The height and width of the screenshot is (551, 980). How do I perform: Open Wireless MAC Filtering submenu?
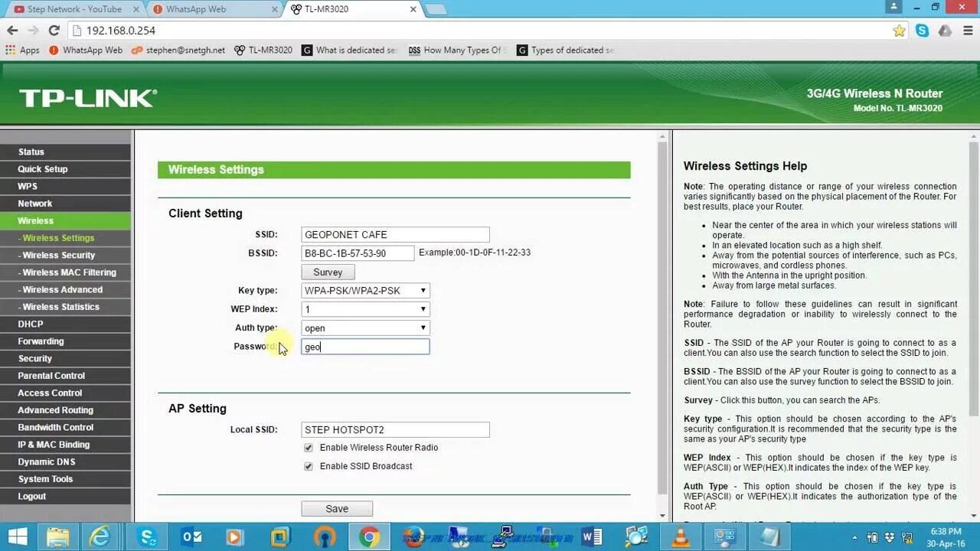[x=65, y=272]
